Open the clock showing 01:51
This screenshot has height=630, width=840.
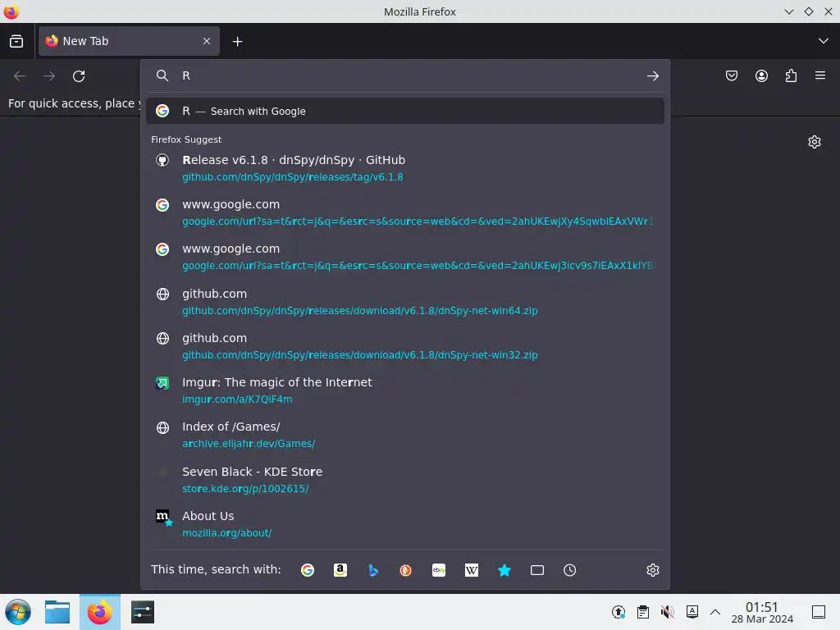click(762, 612)
